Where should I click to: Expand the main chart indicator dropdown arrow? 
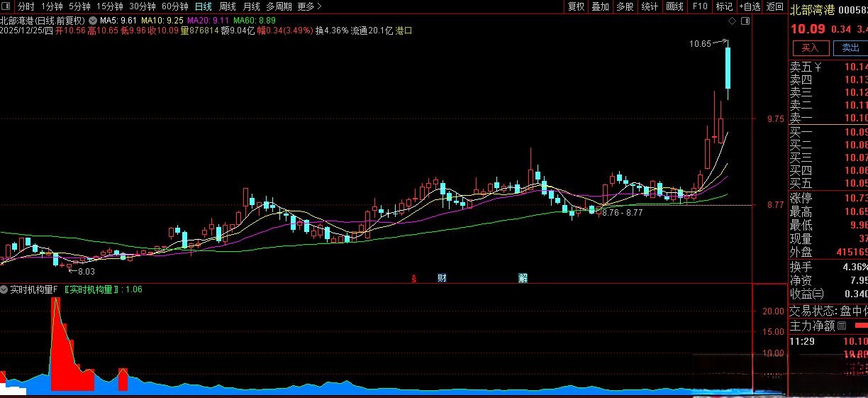click(x=93, y=21)
